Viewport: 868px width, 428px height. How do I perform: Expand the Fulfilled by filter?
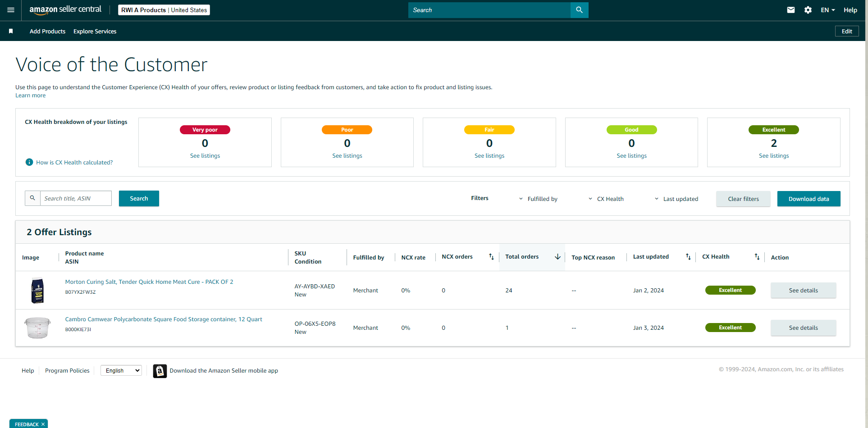538,199
